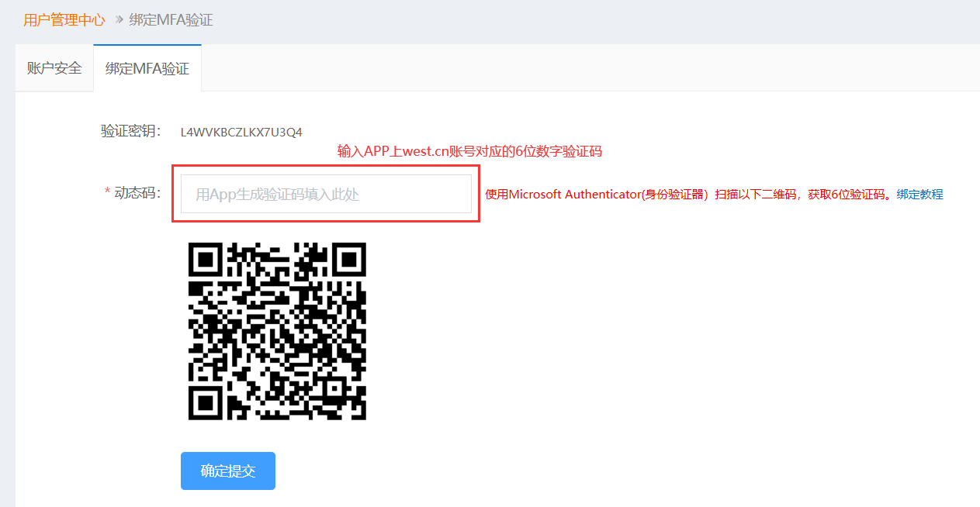This screenshot has width=980, height=507.
Task: Click the secret key L4WVKBCZLKX7U3Q4 text
Action: tap(241, 132)
